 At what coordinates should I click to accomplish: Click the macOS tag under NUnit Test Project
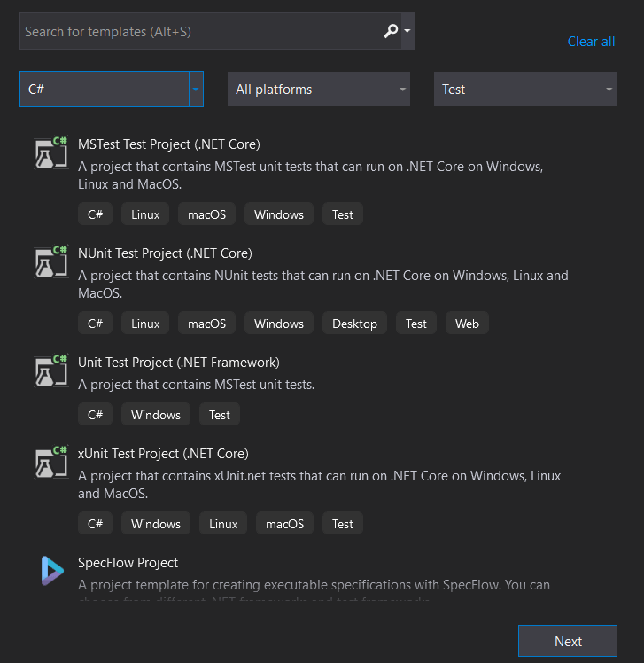pyautogui.click(x=206, y=324)
